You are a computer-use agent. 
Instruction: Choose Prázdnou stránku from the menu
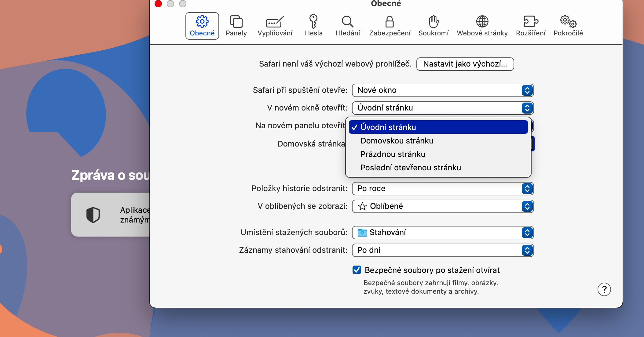pyautogui.click(x=393, y=154)
